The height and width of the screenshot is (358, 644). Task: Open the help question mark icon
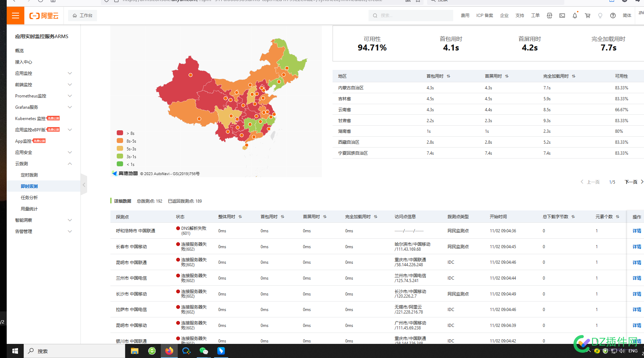613,16
